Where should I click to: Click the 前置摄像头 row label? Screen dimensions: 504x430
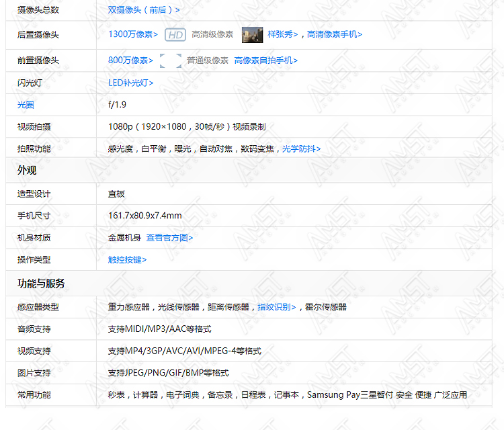(38, 60)
